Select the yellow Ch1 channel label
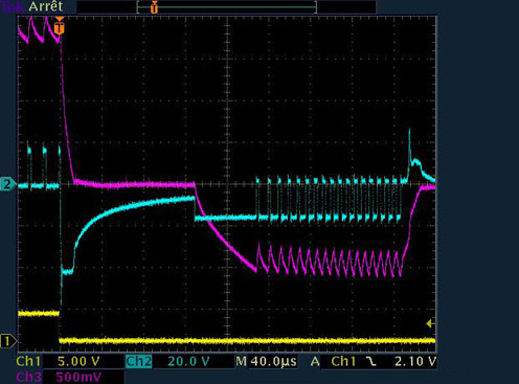 28,362
